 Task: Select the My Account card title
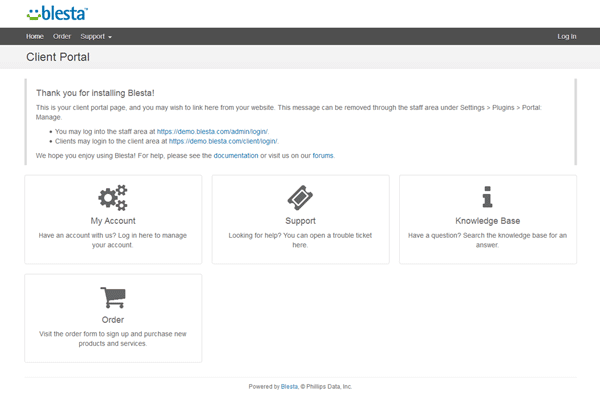point(113,221)
